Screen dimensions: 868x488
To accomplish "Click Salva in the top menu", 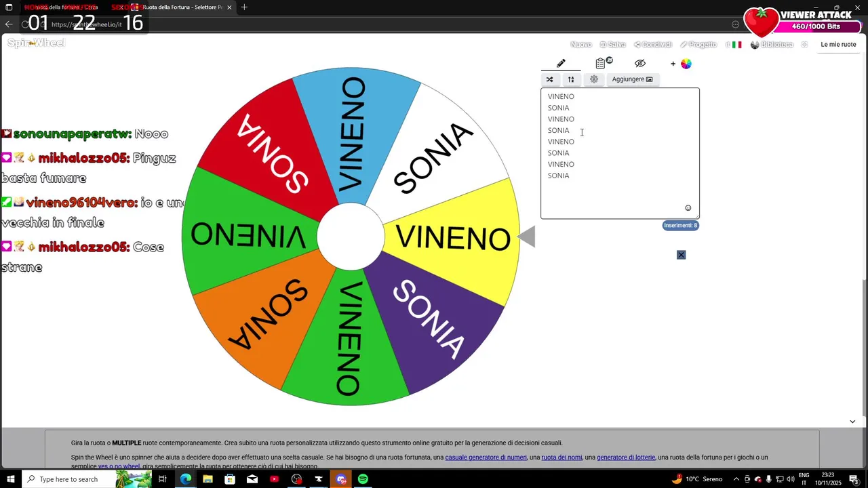I will point(612,45).
